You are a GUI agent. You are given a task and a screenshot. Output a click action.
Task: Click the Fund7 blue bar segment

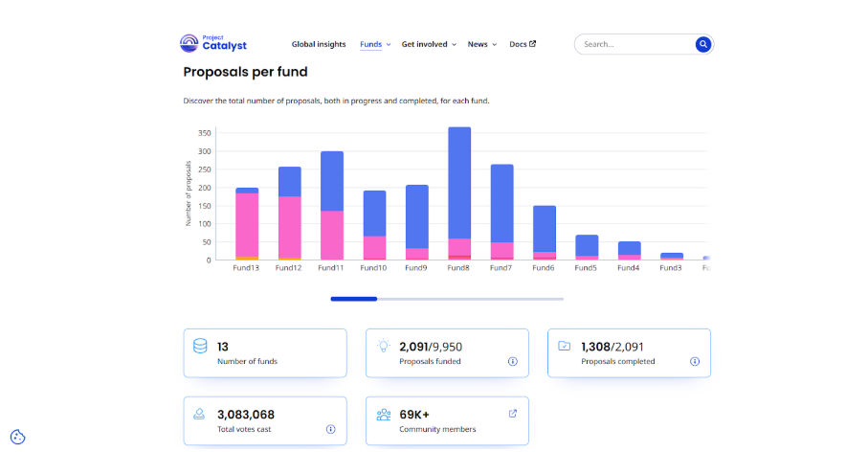tap(502, 203)
